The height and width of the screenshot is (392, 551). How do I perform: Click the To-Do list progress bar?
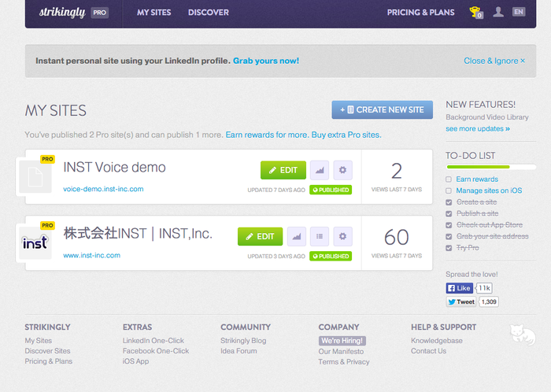[x=491, y=167]
